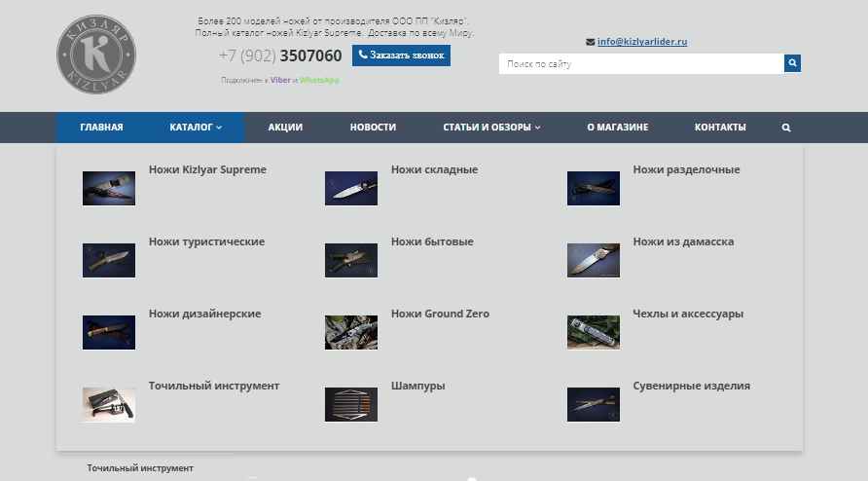Open the 'Акции' menu item
The width and height of the screenshot is (868, 481).
click(x=285, y=128)
